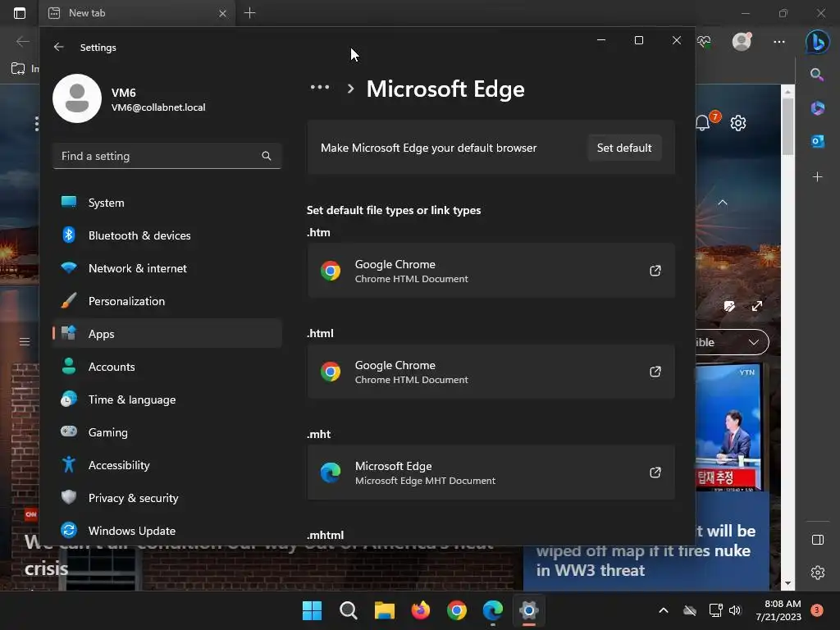Click the Settings app taskbar icon
The height and width of the screenshot is (630, 840).
pos(529,610)
